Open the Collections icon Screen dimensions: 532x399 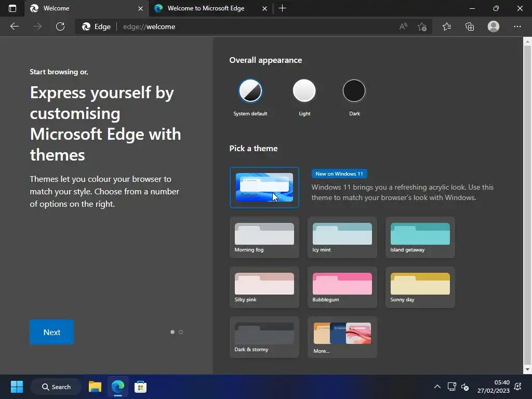[470, 26]
